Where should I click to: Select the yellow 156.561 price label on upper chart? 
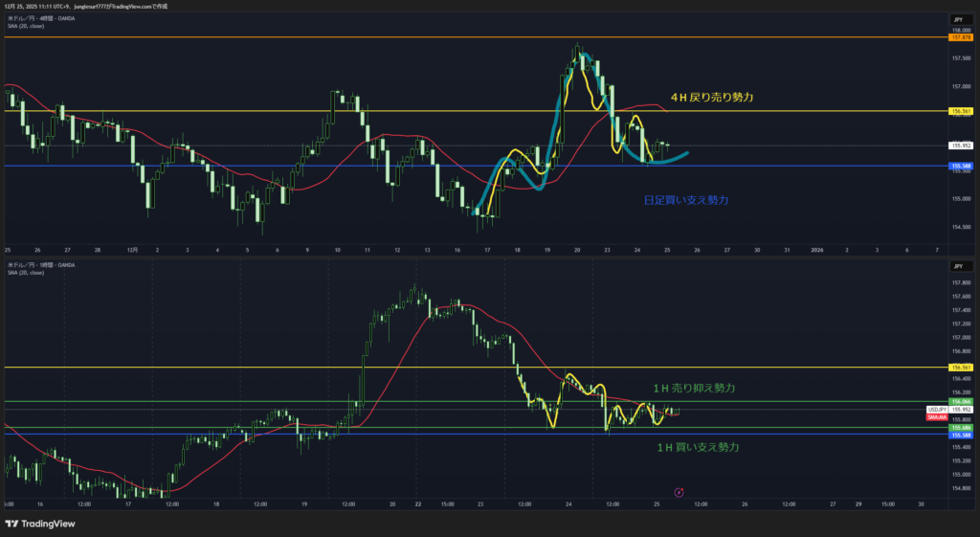click(960, 111)
